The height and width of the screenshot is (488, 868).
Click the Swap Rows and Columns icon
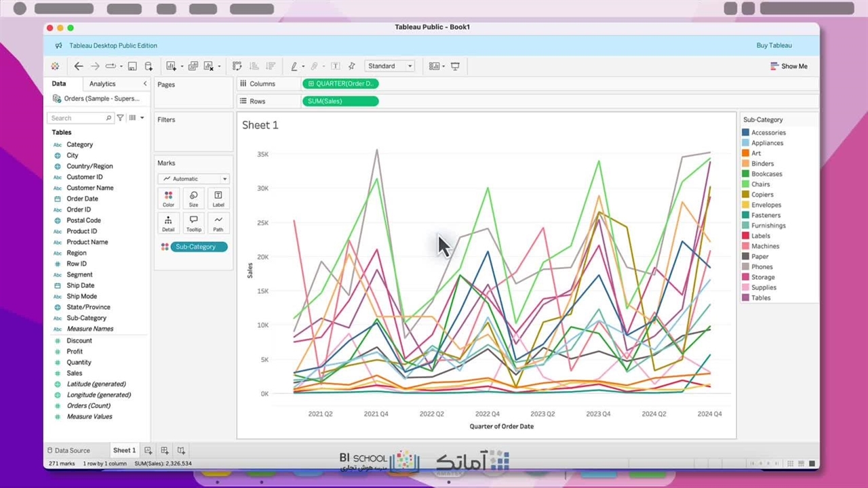237,66
